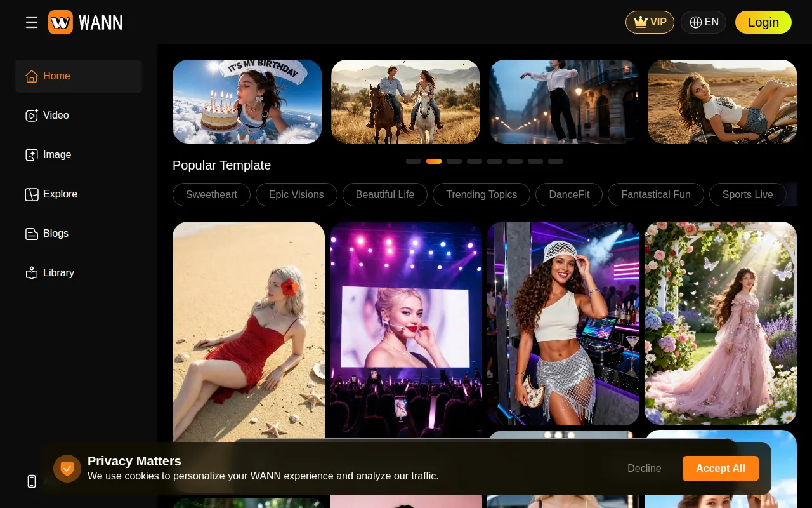This screenshot has width=812, height=508.
Task: Select the Sweetheart template category
Action: 211,195
